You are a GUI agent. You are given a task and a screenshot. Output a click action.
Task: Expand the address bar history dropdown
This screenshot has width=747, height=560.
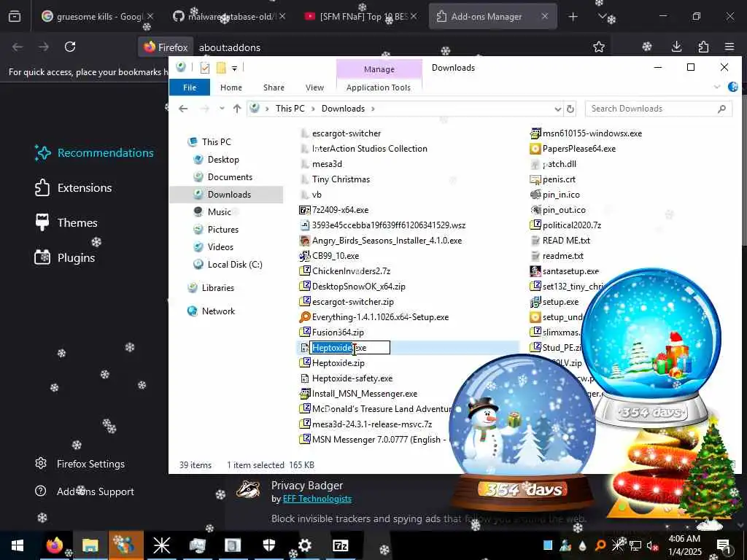558,109
